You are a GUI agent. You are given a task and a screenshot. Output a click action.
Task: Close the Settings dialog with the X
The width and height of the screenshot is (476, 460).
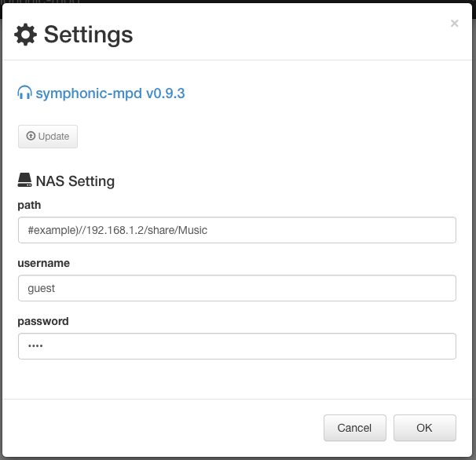coord(454,24)
